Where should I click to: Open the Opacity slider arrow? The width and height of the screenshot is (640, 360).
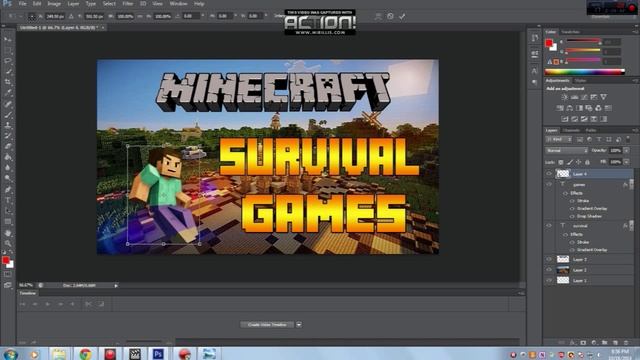click(x=627, y=151)
